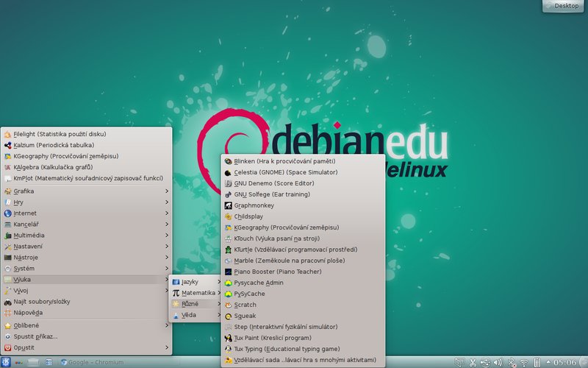Click the Bluetooth tray icon
588x368 pixels.
512,363
